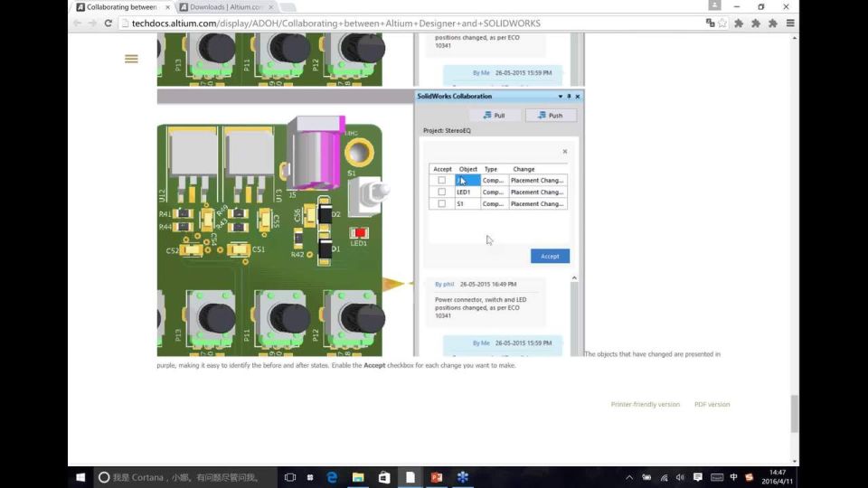Click the Comp... type cell for LED1

point(494,192)
